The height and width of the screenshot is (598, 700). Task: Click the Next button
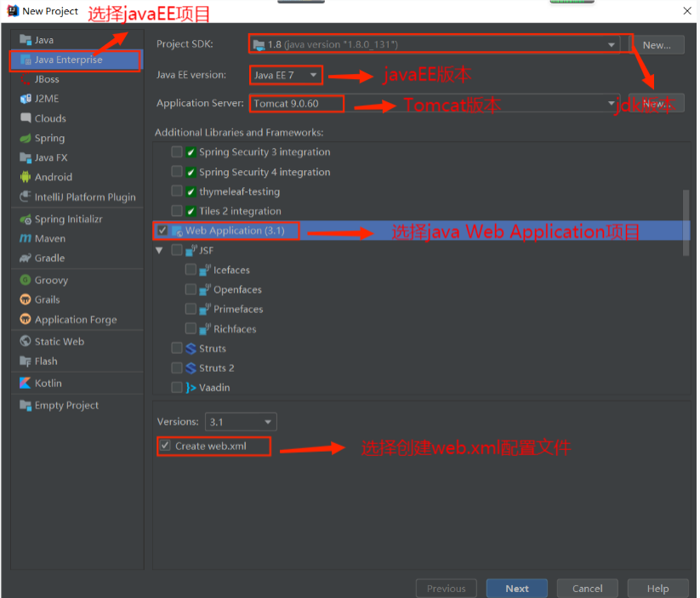pos(517,588)
